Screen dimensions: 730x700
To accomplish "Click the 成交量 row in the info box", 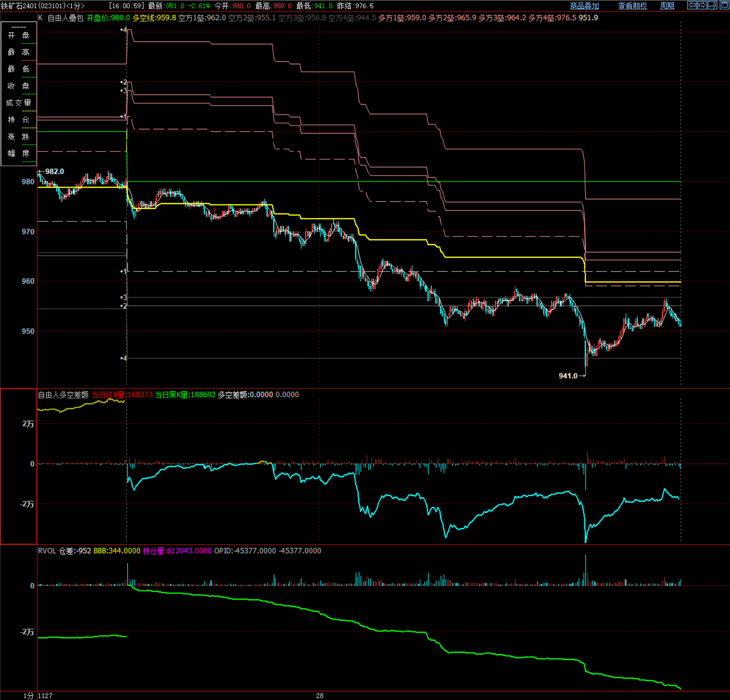I will coord(18,103).
